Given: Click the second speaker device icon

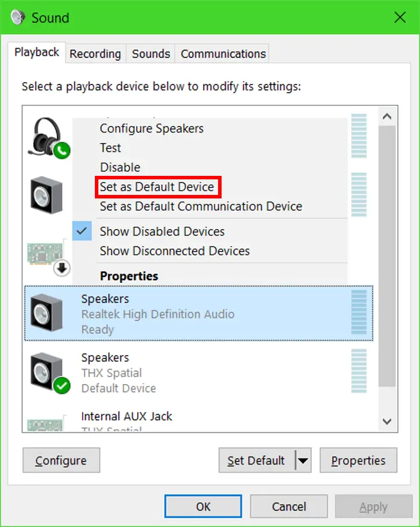Looking at the screenshot, I should coord(46,195).
